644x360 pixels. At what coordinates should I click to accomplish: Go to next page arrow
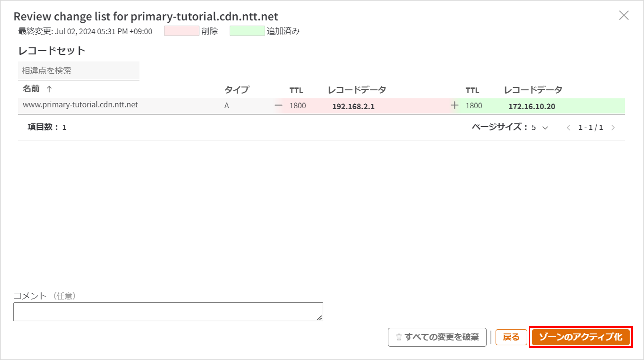(613, 128)
